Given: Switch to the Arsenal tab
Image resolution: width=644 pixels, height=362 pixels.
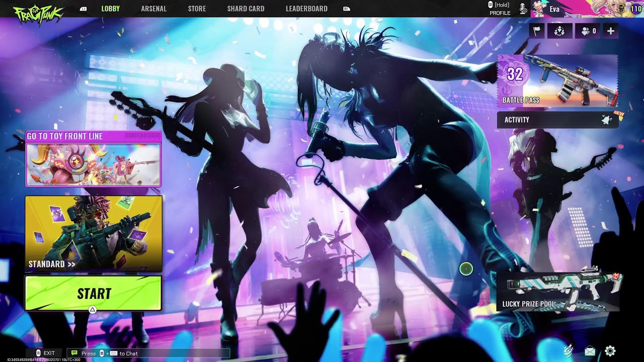Looking at the screenshot, I should coord(153,9).
